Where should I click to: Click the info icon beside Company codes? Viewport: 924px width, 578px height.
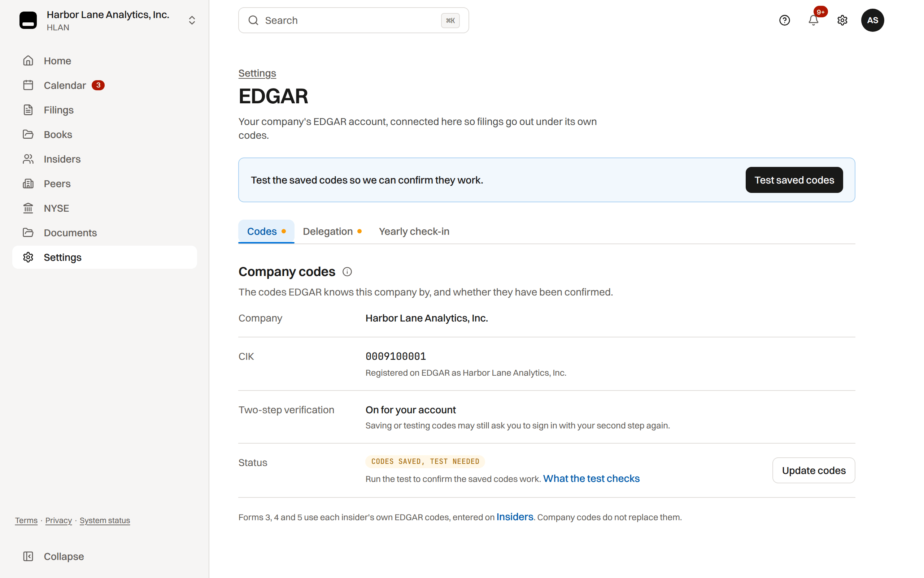click(x=347, y=272)
